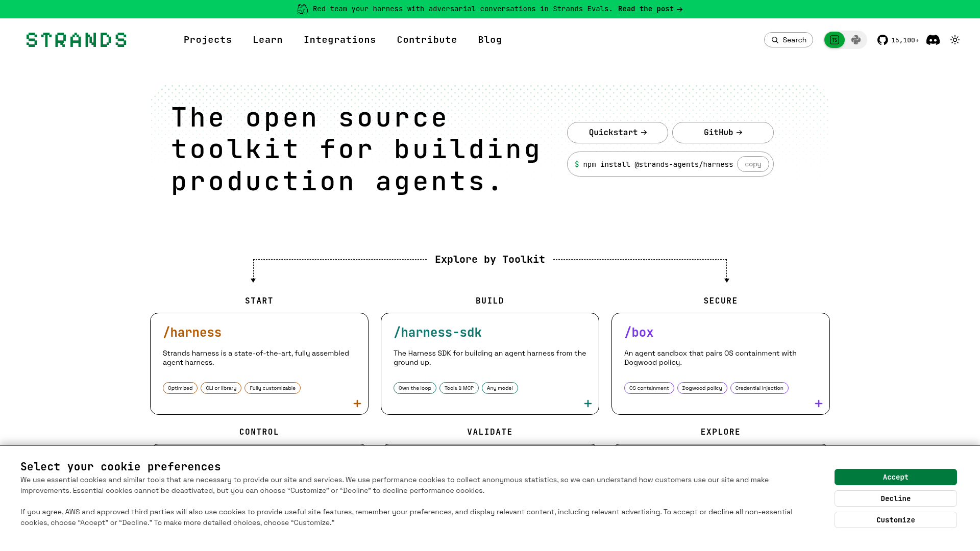Click the Credential injection tag
The height and width of the screenshot is (551, 980).
coord(759,388)
